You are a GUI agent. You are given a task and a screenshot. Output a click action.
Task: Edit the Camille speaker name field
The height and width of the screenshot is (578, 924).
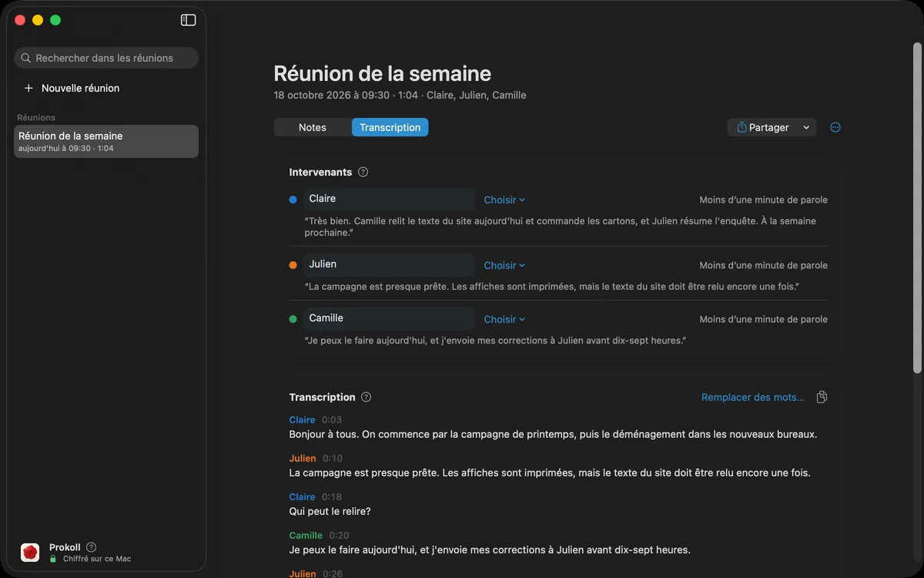[x=389, y=318]
